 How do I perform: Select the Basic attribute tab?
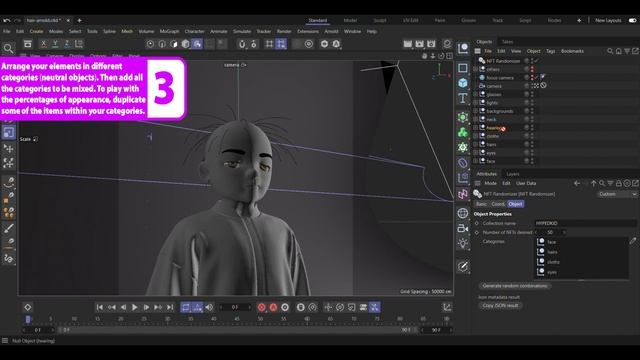(x=481, y=204)
